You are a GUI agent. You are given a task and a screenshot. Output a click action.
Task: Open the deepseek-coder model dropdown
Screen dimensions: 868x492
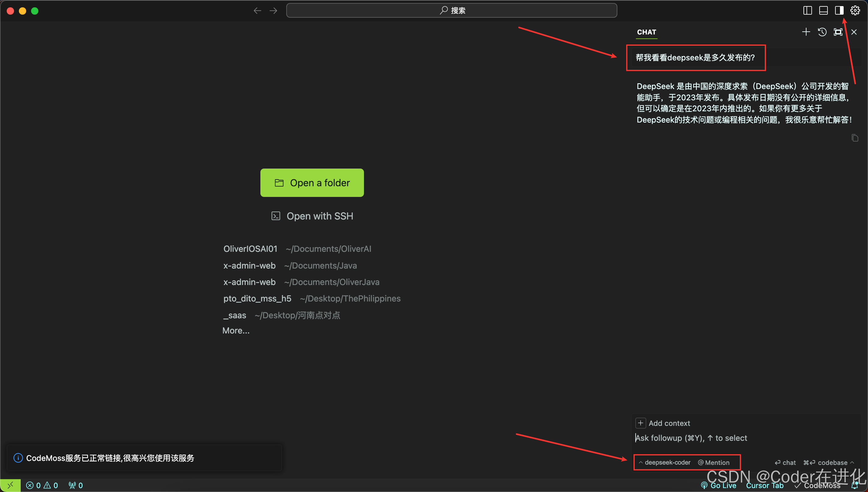click(665, 462)
